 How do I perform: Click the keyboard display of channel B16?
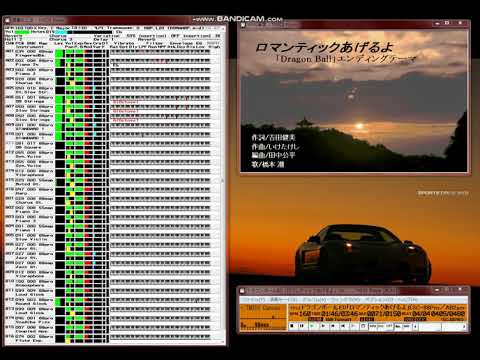coord(160,337)
